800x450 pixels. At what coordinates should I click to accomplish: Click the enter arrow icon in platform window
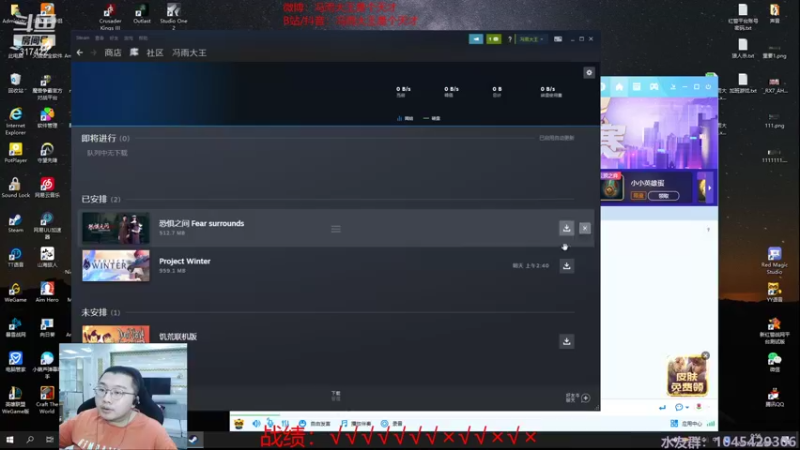[x=662, y=407]
